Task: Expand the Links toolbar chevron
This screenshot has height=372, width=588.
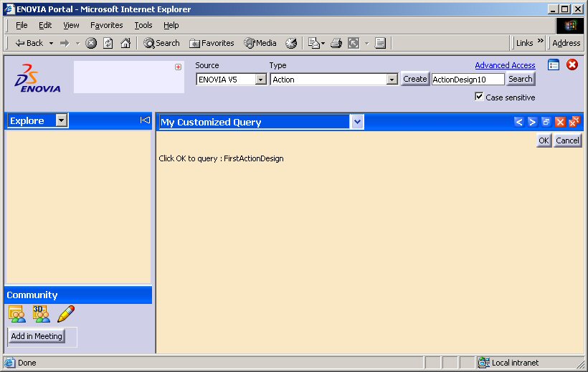Action: point(541,41)
